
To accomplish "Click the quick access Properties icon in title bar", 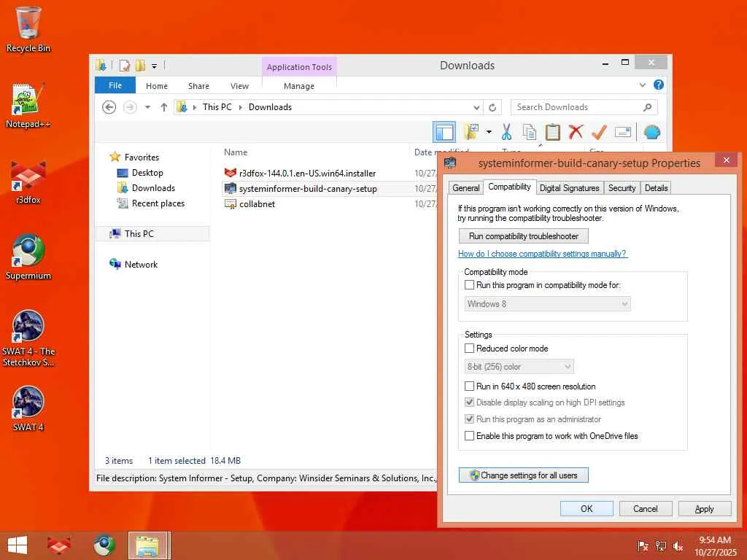I will (x=124, y=65).
